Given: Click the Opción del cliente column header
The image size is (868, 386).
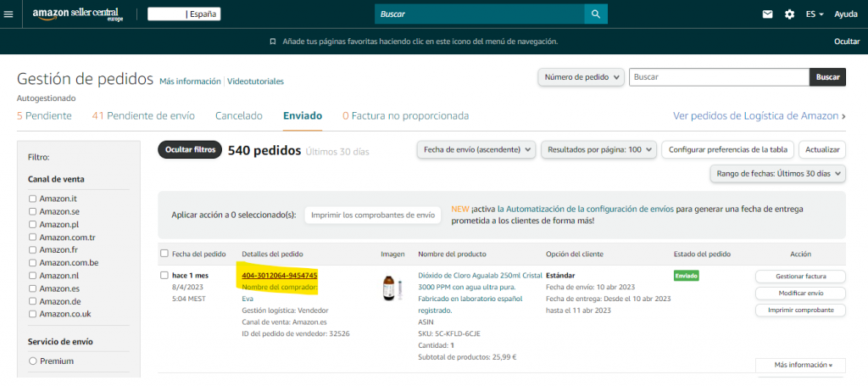Looking at the screenshot, I should coord(575,255).
